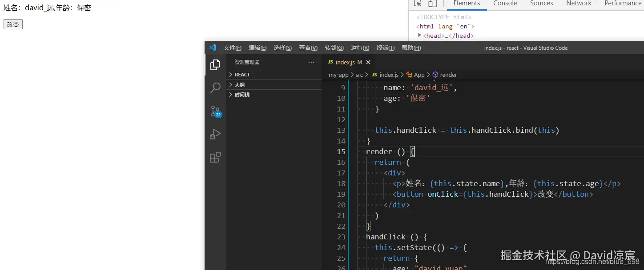Image resolution: width=644 pixels, height=270 pixels.
Task: Switch to the Console tab in DevTools
Action: click(x=505, y=4)
